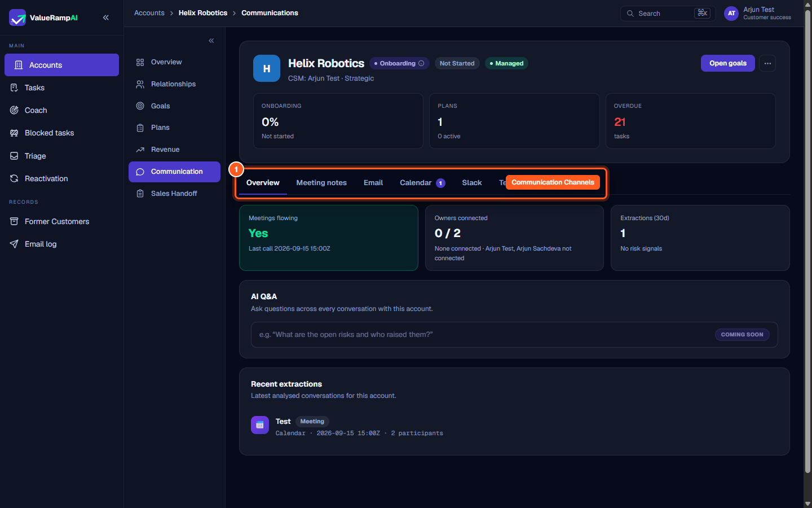
Task: Click Helix Robotics breadcrumb link
Action: click(203, 13)
